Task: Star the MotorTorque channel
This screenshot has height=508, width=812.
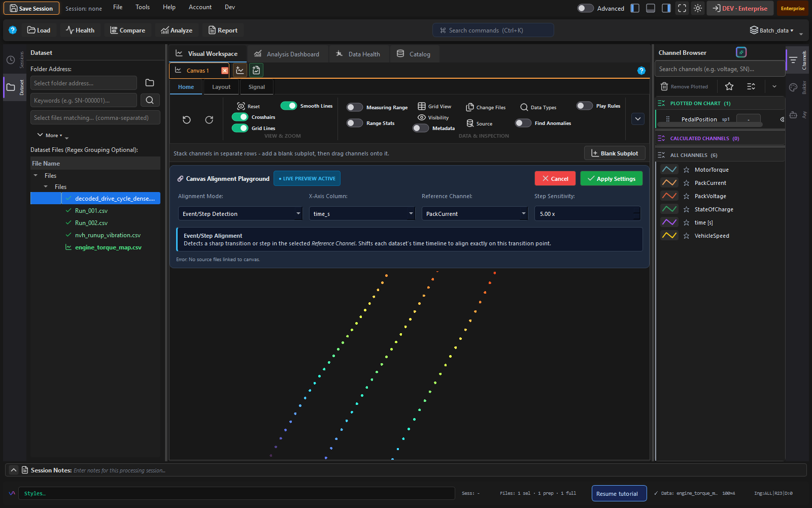Action: coord(686,170)
